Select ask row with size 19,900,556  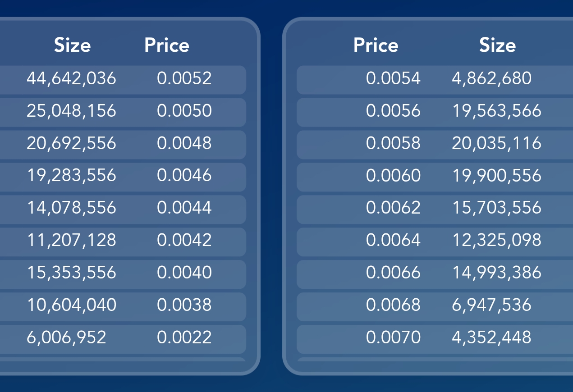(x=435, y=177)
